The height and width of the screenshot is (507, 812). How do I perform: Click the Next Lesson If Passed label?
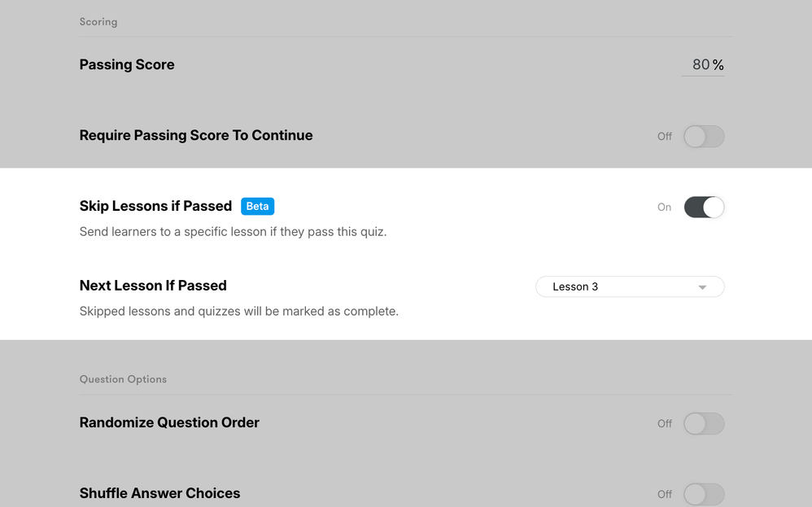tap(153, 286)
